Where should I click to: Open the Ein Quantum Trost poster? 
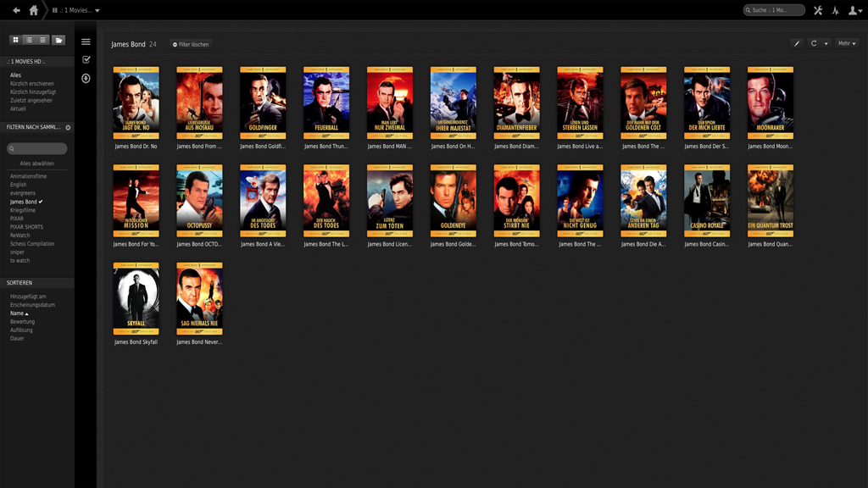(x=771, y=201)
